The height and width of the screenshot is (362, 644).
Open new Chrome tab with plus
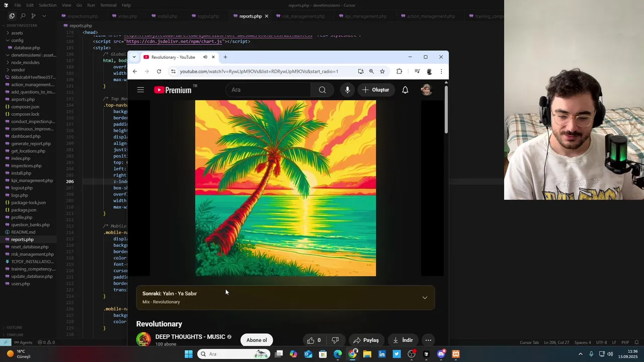[225, 57]
